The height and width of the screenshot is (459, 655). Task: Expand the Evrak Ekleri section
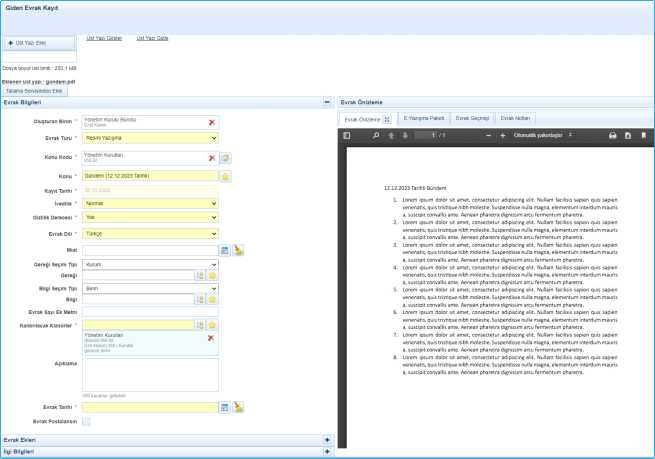[x=326, y=440]
